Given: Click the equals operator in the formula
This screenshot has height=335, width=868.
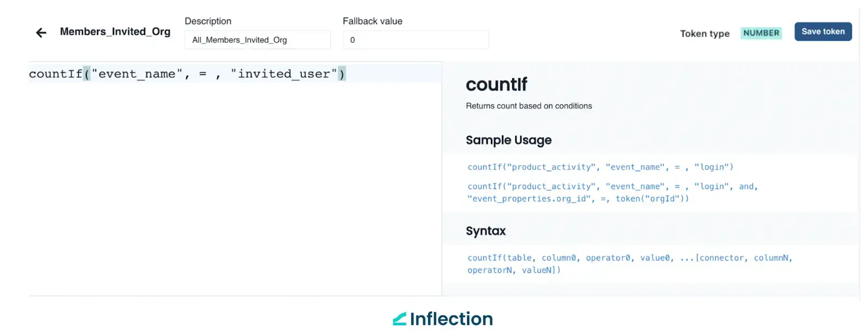Looking at the screenshot, I should click(200, 73).
